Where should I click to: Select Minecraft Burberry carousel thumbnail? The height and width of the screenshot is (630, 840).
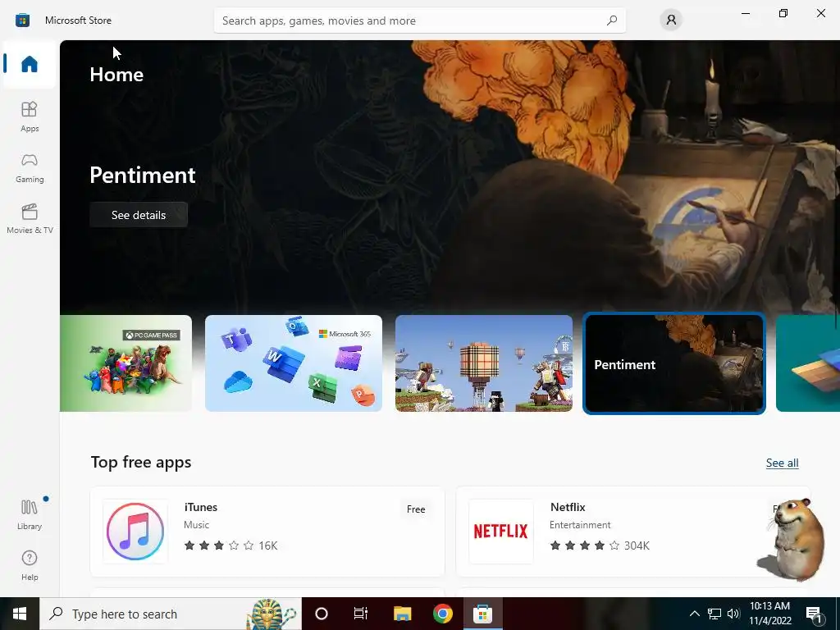coord(484,363)
